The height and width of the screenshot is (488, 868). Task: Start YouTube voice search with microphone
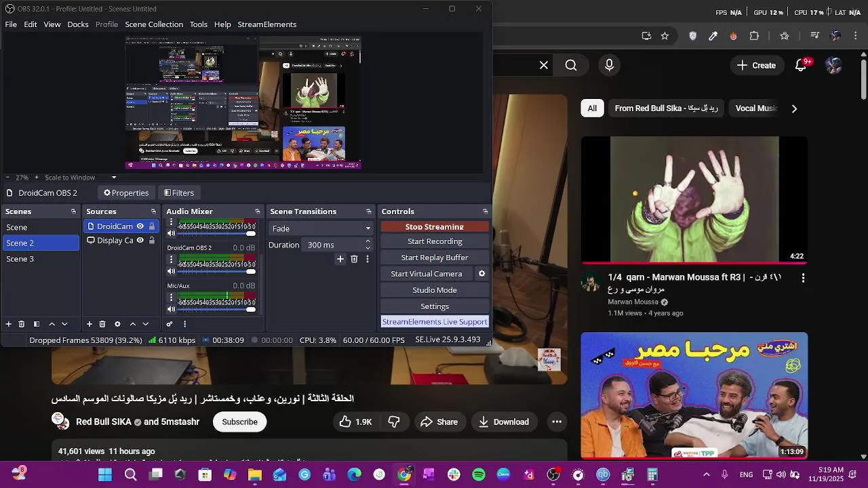tap(609, 65)
